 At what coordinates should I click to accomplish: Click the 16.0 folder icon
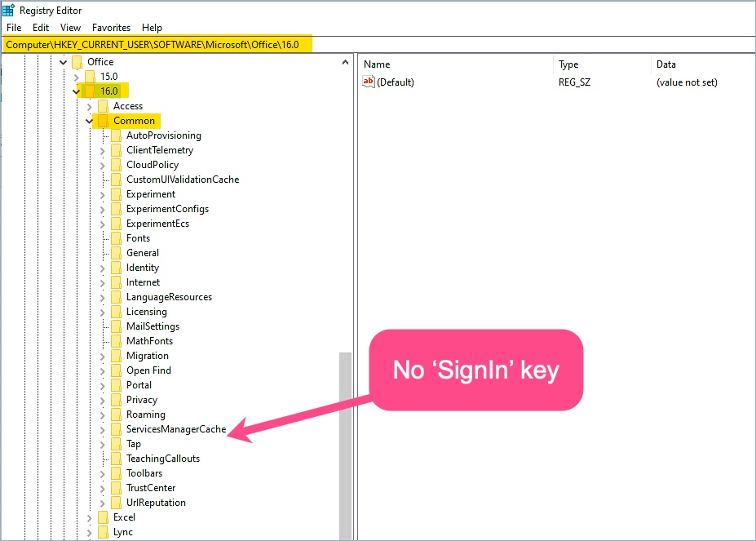pos(90,91)
